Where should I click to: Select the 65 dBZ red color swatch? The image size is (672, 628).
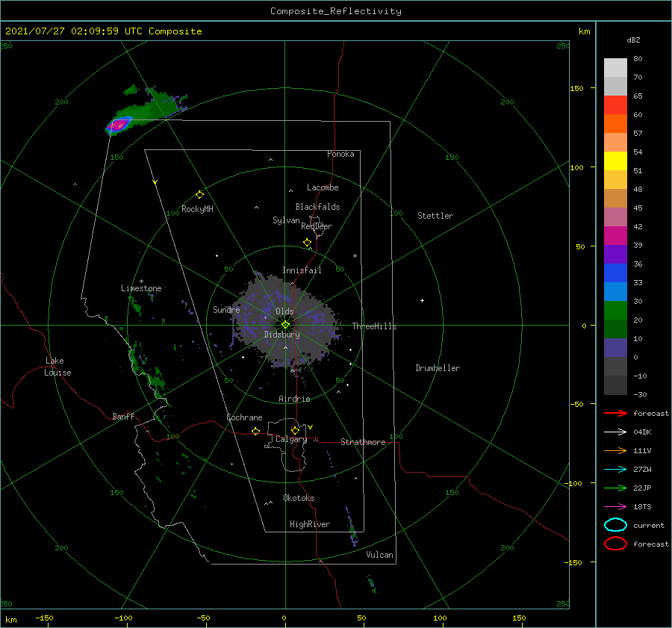(615, 105)
